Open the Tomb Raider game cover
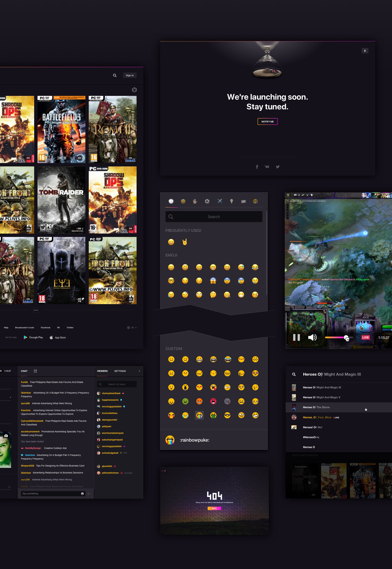This screenshot has height=569, width=392. click(61, 200)
